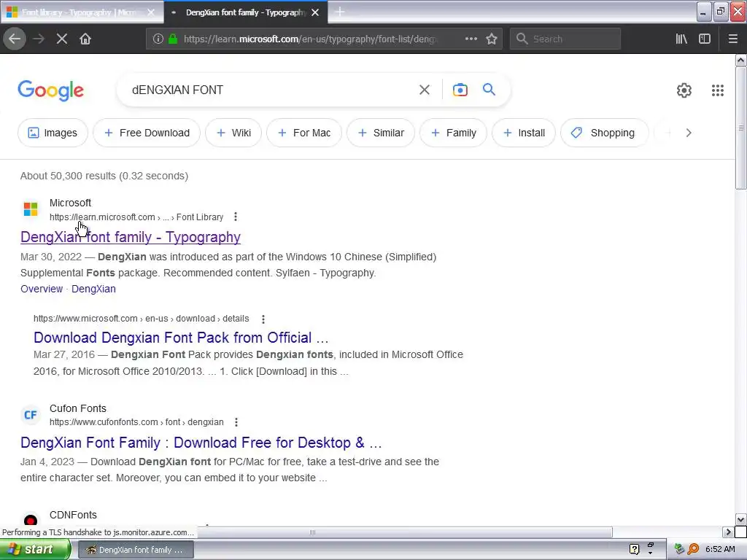Select the DengXian font family browser tab
The image size is (747, 560).
coord(245,12)
